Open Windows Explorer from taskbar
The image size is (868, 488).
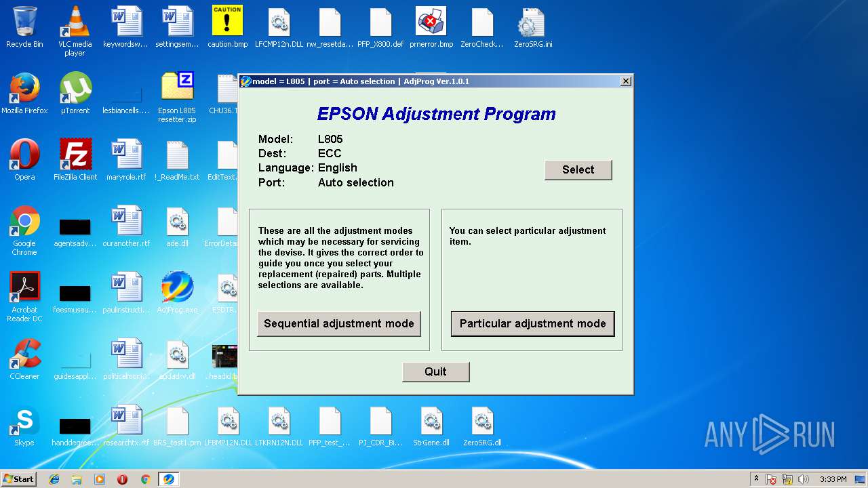tap(77, 479)
